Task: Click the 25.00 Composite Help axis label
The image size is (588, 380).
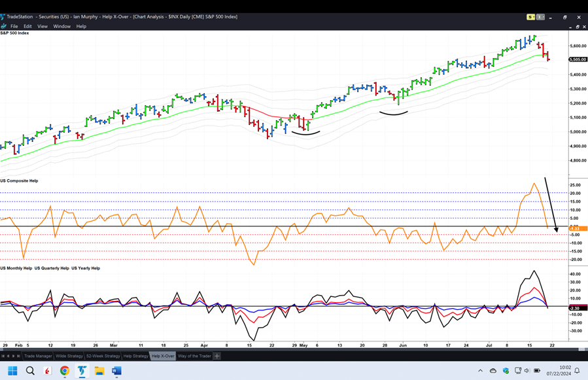Action: tap(576, 185)
